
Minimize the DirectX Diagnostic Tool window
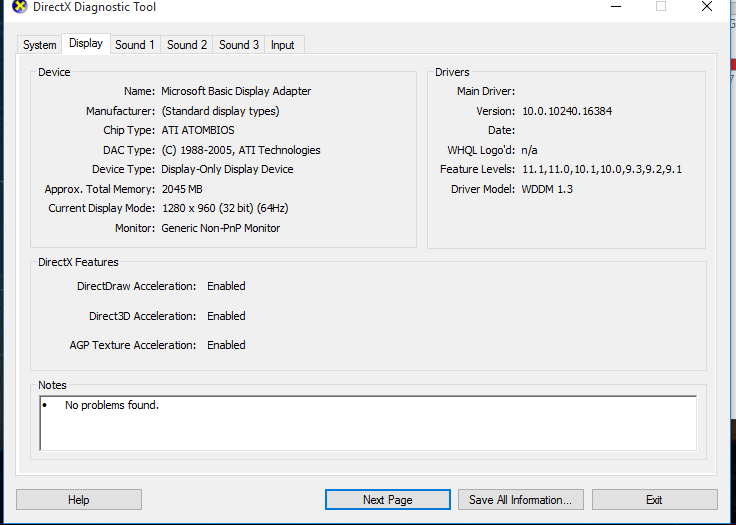616,7
